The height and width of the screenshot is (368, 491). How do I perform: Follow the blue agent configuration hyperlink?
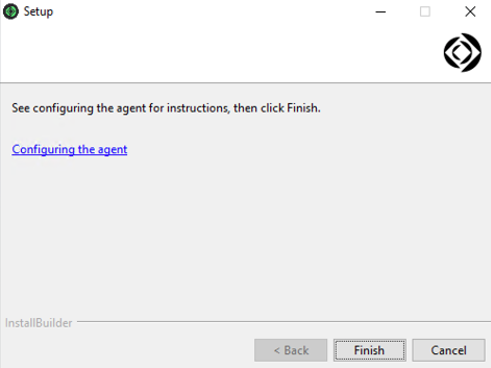[69, 149]
